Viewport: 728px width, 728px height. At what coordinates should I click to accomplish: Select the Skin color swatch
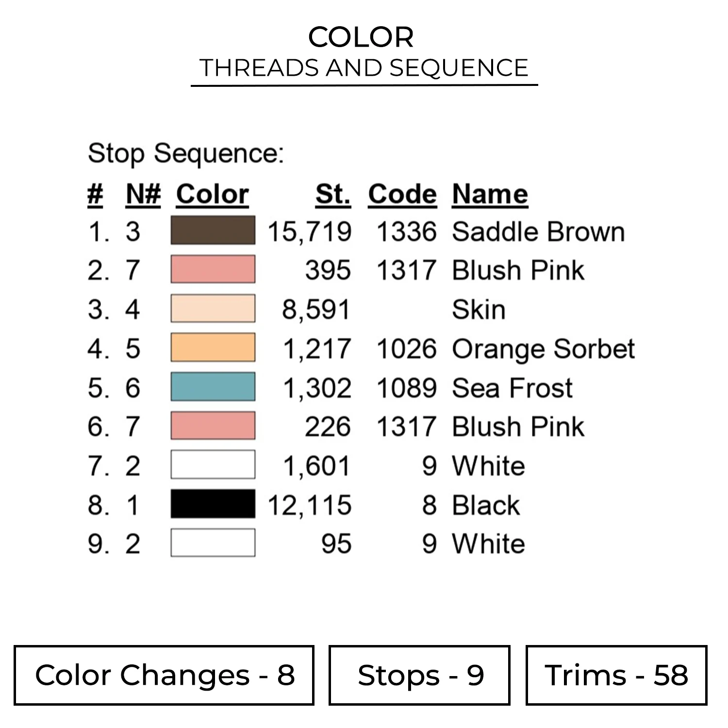coord(213,309)
